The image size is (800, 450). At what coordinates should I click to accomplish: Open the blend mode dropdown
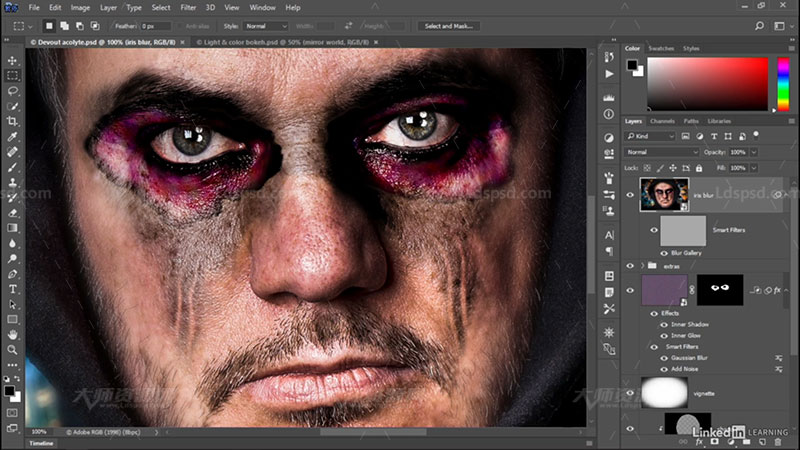point(661,152)
